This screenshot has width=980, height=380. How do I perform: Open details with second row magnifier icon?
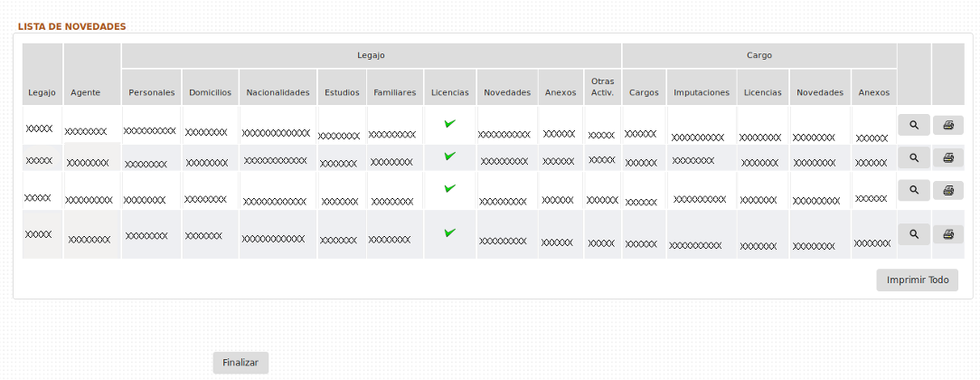pos(913,157)
